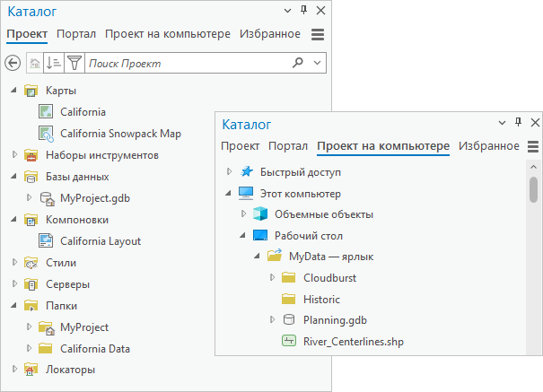Open hamburger menu in left Catalog pane
Screen dimensions: 543x392
(317, 34)
